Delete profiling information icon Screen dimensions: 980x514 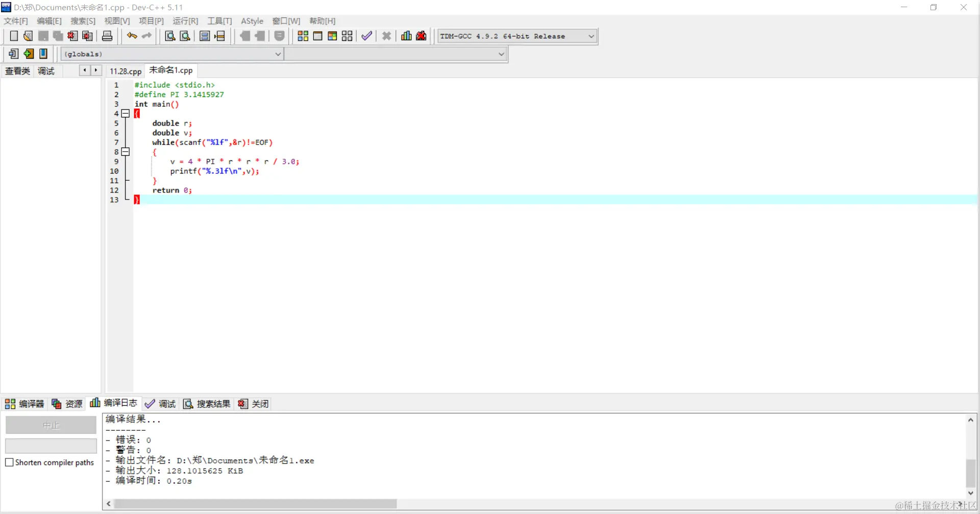coord(421,36)
